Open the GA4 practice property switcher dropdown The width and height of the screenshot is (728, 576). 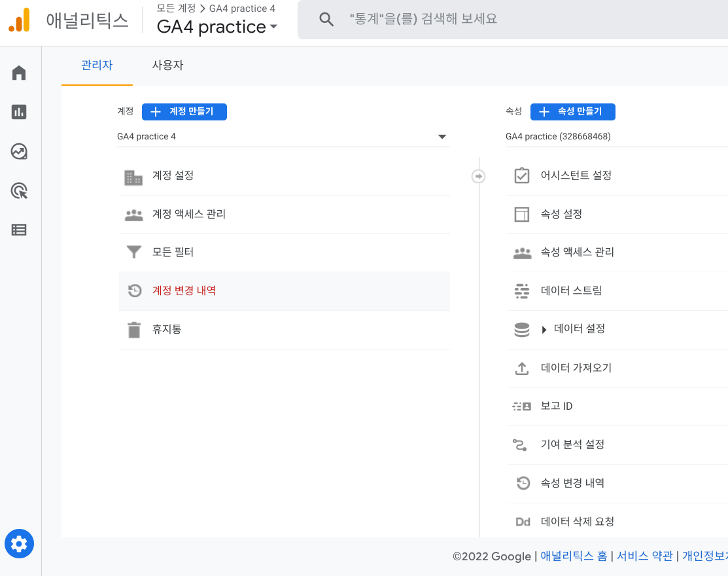tap(217, 26)
